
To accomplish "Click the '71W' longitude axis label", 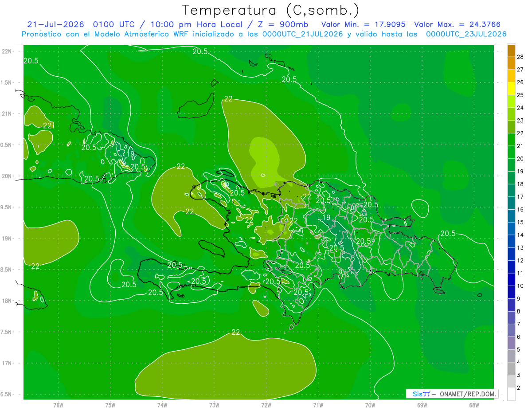I will pos(318,405).
